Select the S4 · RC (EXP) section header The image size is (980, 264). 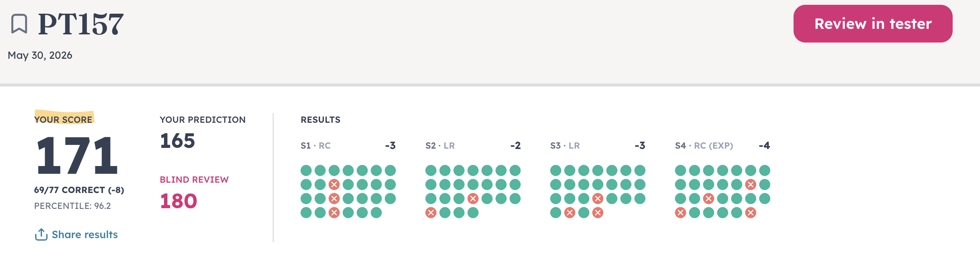click(x=704, y=146)
